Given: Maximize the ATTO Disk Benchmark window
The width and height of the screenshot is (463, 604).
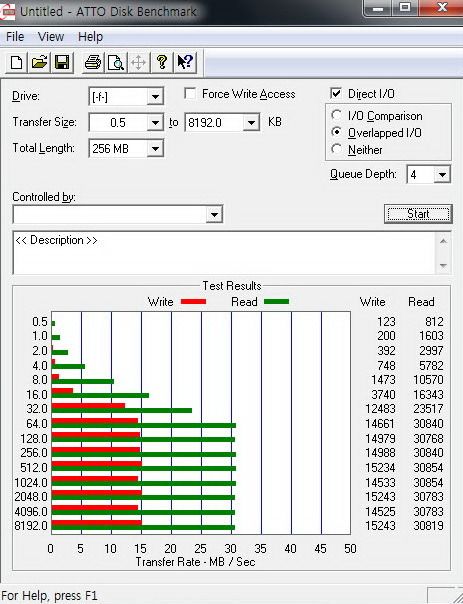Looking at the screenshot, I should click(x=404, y=8).
